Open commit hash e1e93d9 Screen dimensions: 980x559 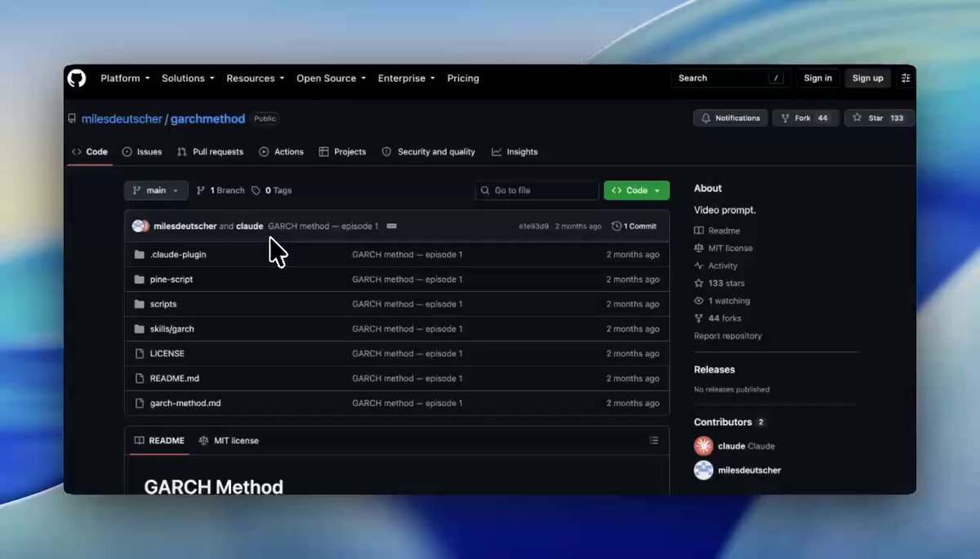pyautogui.click(x=533, y=226)
